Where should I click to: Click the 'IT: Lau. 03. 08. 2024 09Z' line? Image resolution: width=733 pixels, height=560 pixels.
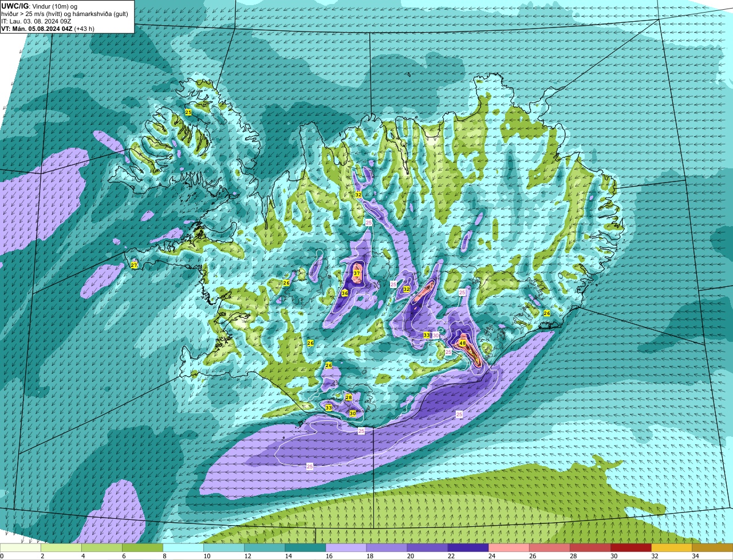tap(36, 21)
